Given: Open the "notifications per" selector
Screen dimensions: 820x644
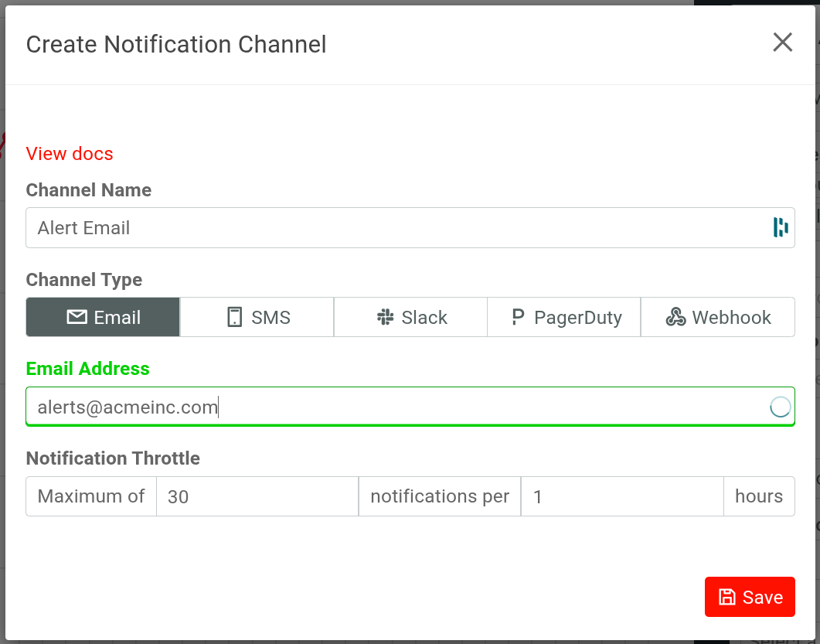Looking at the screenshot, I should pyautogui.click(x=439, y=496).
